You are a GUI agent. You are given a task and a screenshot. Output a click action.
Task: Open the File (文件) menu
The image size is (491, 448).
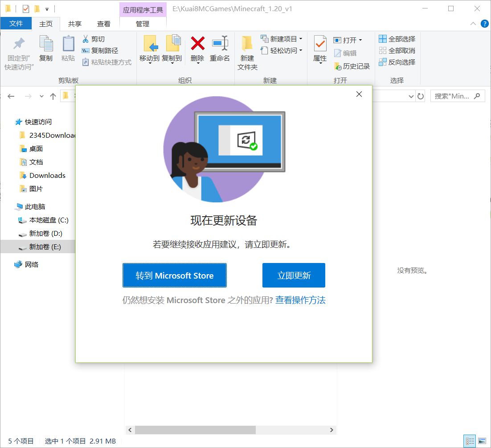click(x=16, y=24)
